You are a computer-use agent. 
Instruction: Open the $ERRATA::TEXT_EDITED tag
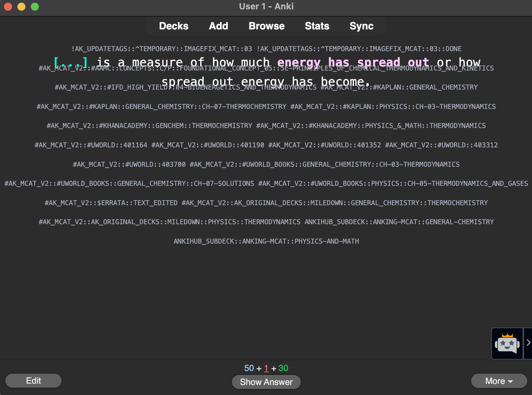coord(111,203)
